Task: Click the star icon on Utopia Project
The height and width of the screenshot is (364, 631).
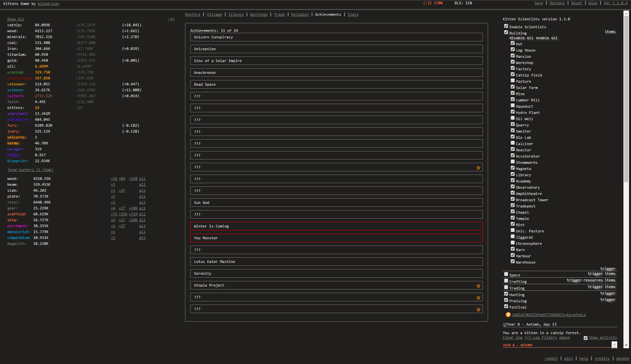Action: click(x=478, y=286)
